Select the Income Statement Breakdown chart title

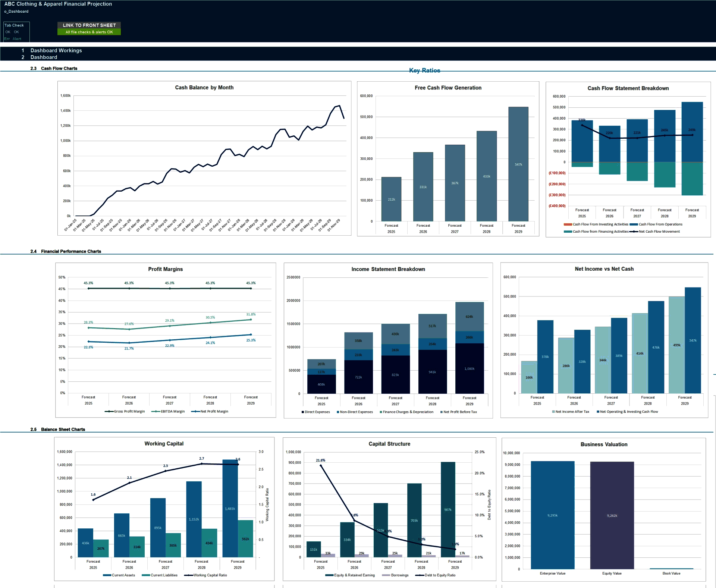click(x=388, y=269)
